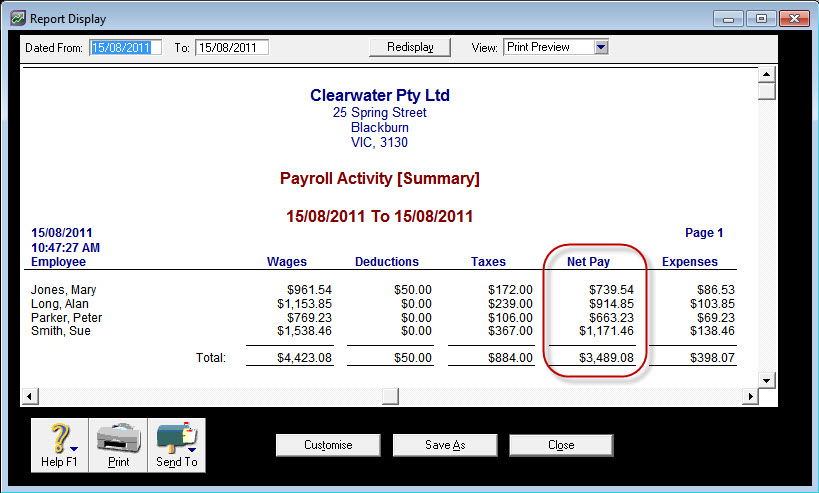
Task: Click total net pay $3,489.08
Action: pos(606,358)
